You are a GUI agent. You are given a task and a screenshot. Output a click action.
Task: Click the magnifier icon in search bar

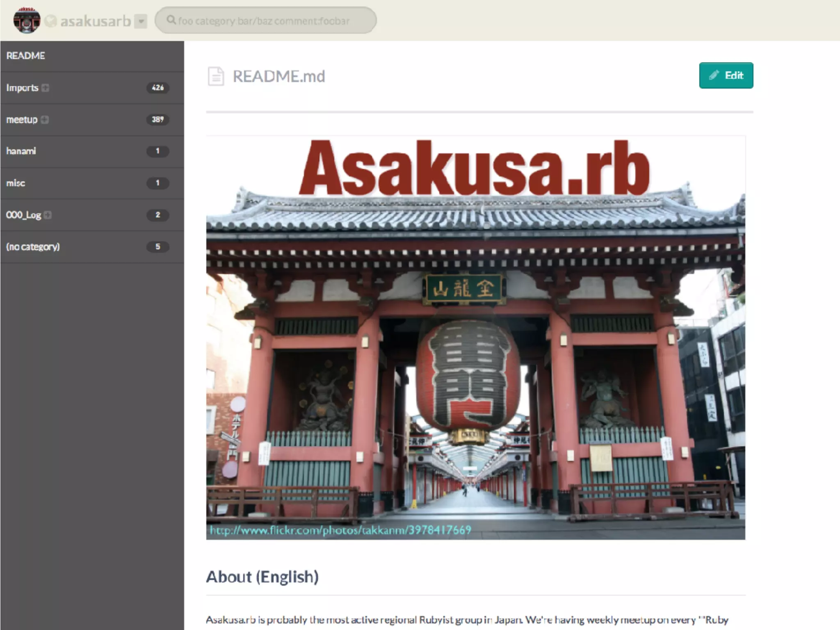[x=171, y=20]
